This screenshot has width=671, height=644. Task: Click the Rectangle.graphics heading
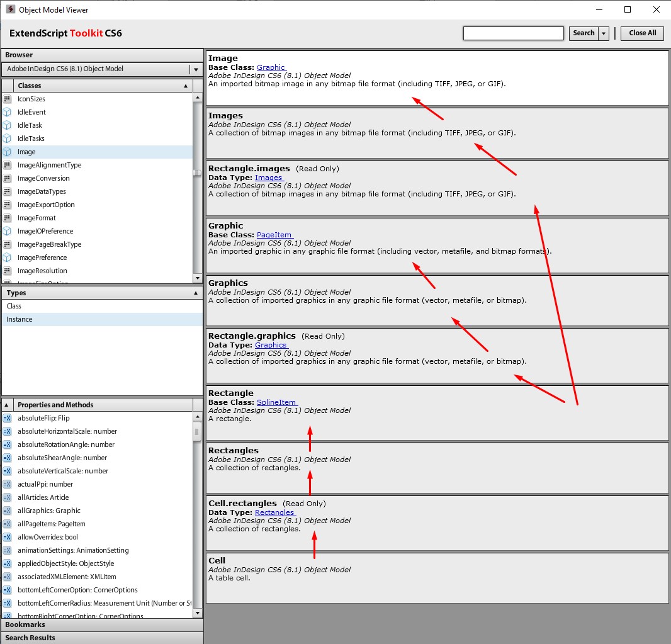point(252,336)
